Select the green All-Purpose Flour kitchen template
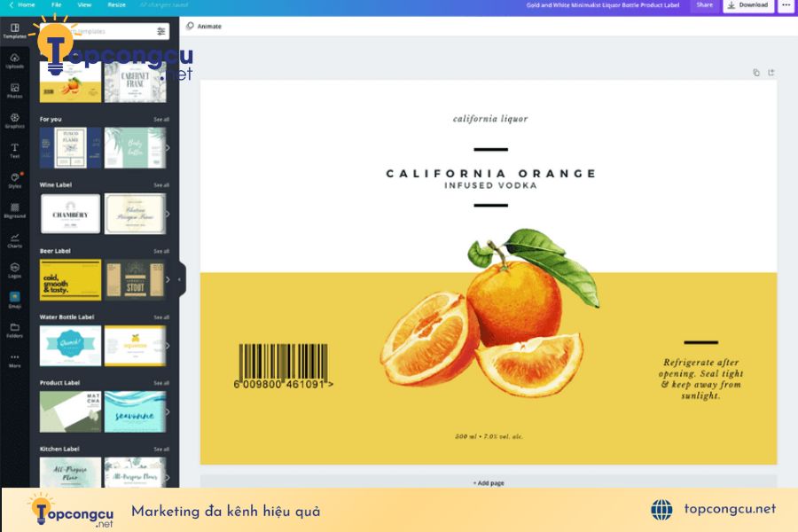798x532 pixels. [x=70, y=473]
